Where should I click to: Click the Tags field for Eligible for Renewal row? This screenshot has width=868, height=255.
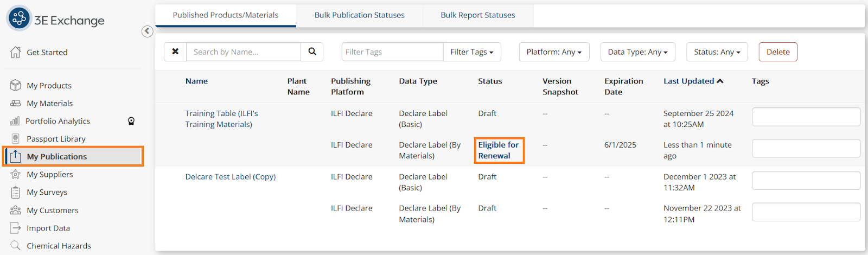pos(806,148)
